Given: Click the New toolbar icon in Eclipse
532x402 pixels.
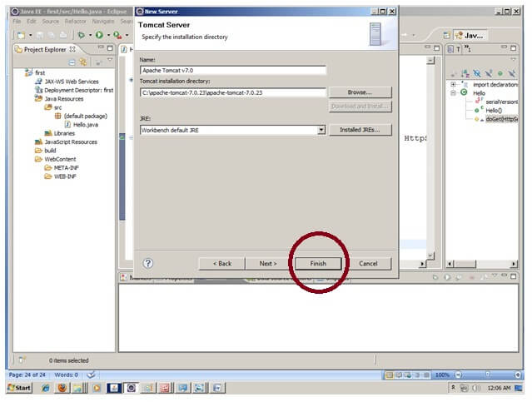Looking at the screenshot, I should (x=21, y=35).
